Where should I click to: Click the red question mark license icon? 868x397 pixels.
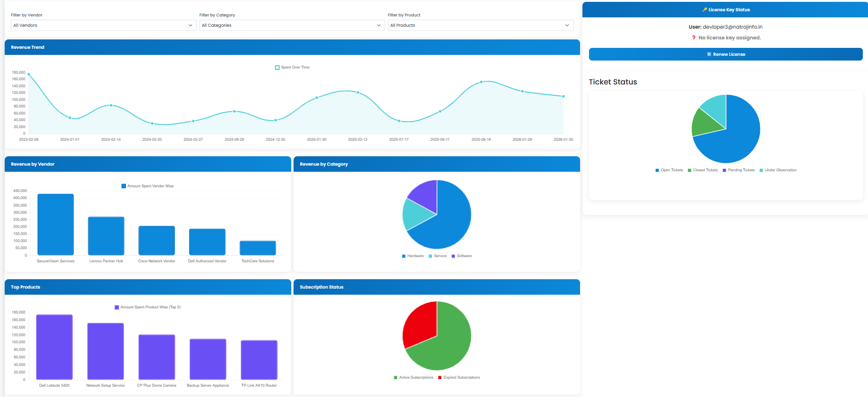tap(694, 38)
